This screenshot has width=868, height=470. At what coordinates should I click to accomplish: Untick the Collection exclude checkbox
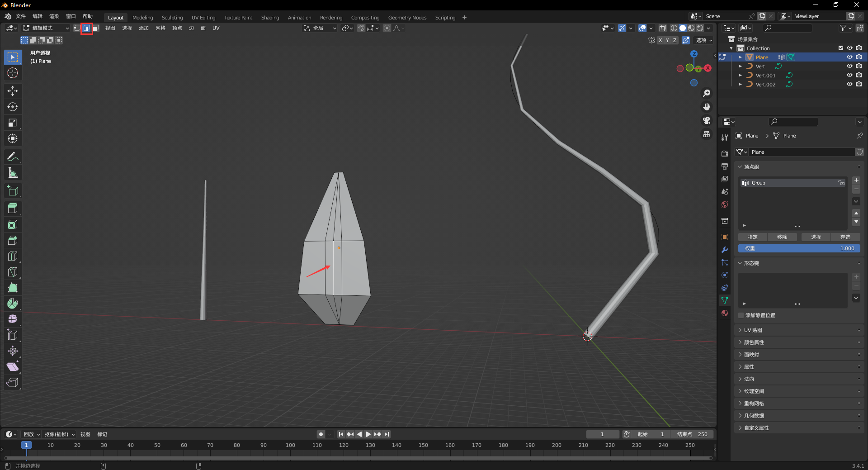point(841,48)
